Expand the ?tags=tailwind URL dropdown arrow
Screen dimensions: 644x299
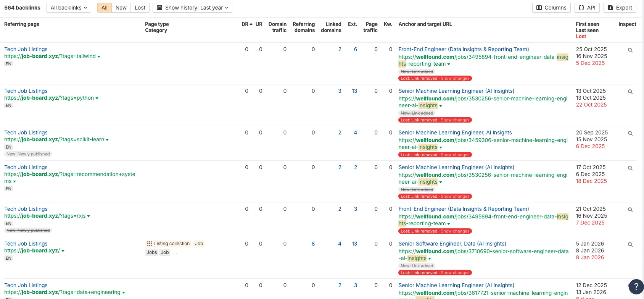(x=99, y=57)
